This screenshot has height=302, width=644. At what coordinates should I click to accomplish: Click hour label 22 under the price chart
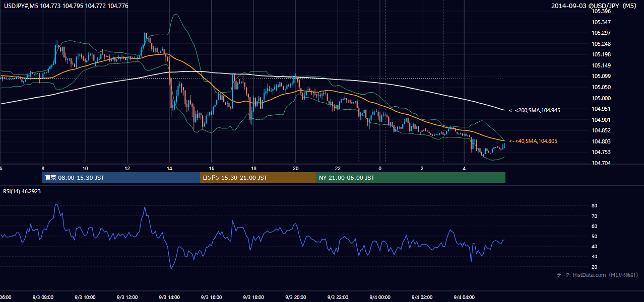point(338,169)
